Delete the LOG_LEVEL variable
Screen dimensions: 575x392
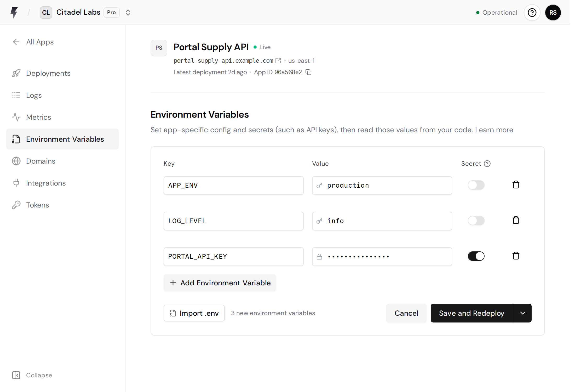[x=516, y=220]
